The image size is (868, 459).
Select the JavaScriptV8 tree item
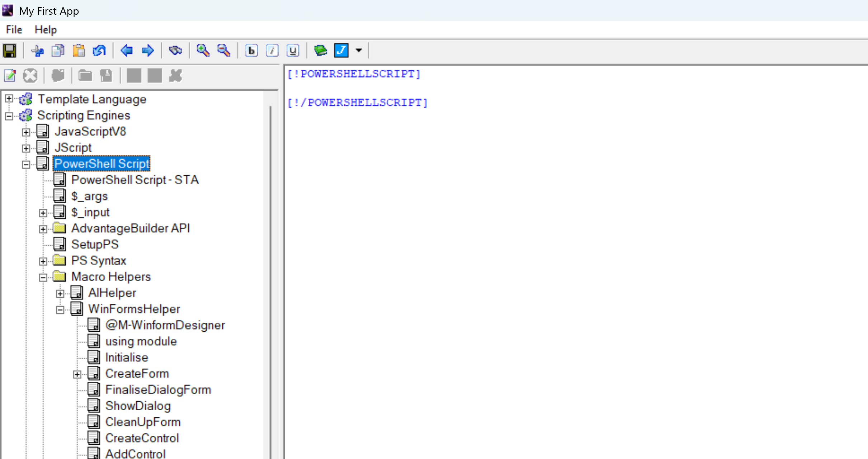[x=90, y=132]
